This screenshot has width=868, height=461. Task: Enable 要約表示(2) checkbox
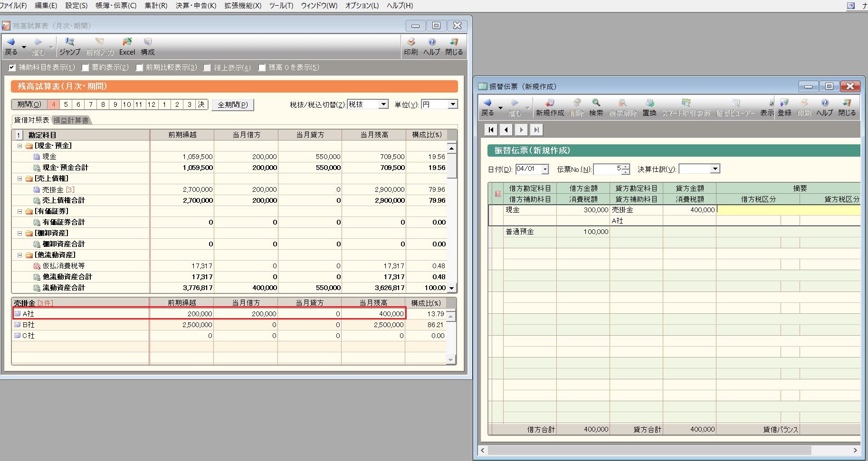86,67
